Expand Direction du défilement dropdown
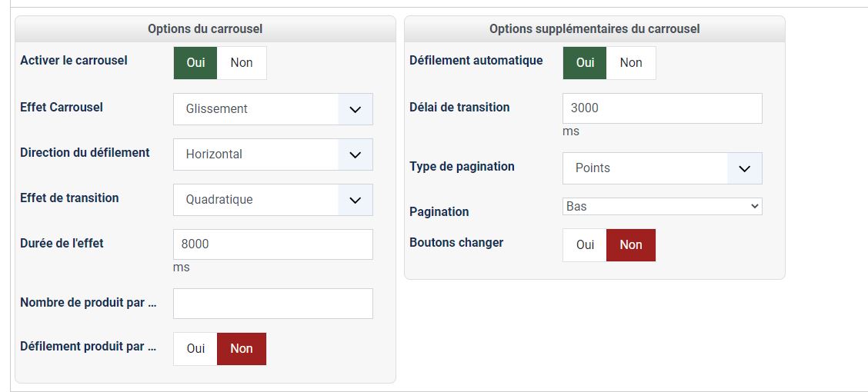Image resolution: width=868 pixels, height=392 pixels. click(x=272, y=154)
